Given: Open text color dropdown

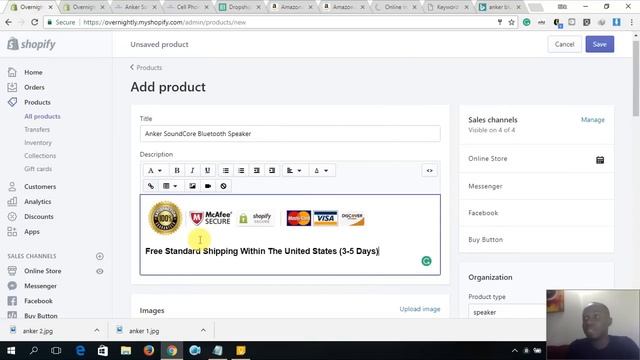Looking at the screenshot, I should pyautogui.click(x=321, y=171).
